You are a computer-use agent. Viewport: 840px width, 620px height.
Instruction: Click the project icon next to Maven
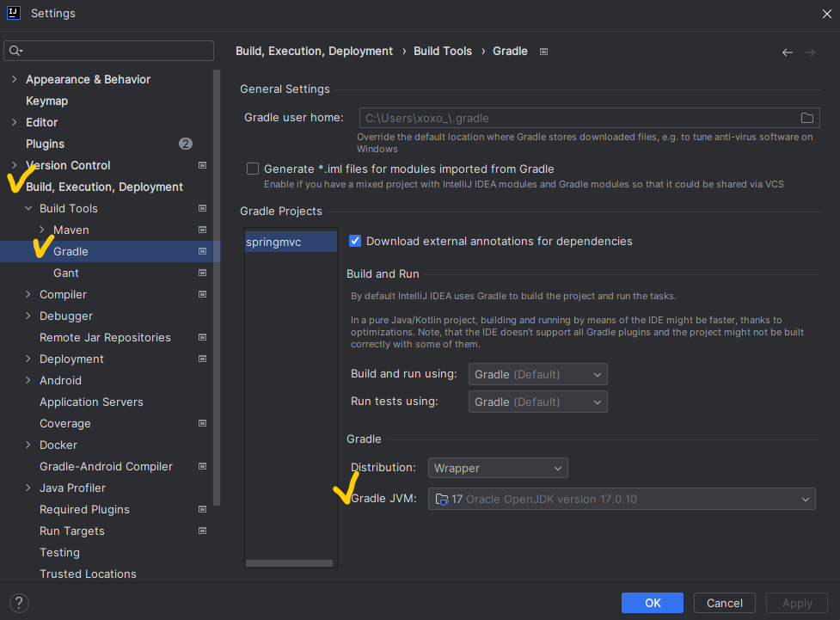tap(203, 230)
